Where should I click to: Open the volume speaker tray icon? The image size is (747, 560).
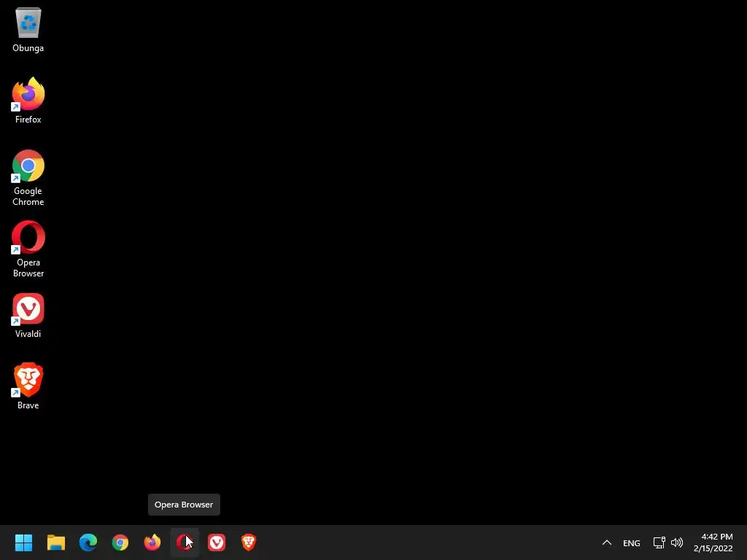tap(676, 542)
